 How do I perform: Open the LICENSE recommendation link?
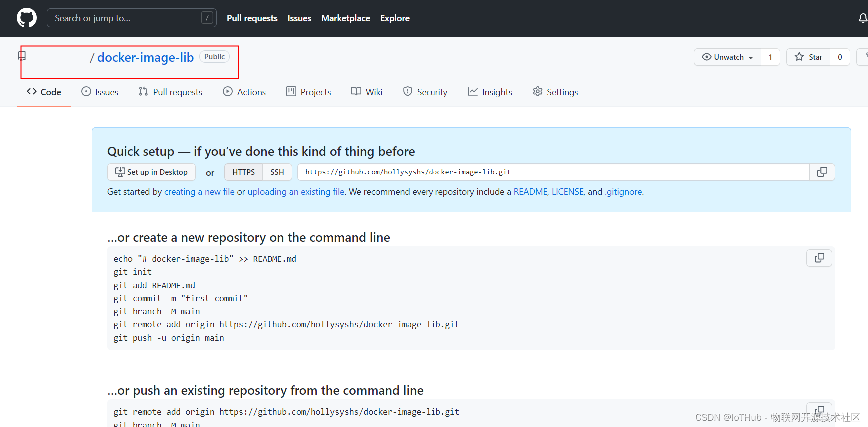[567, 192]
